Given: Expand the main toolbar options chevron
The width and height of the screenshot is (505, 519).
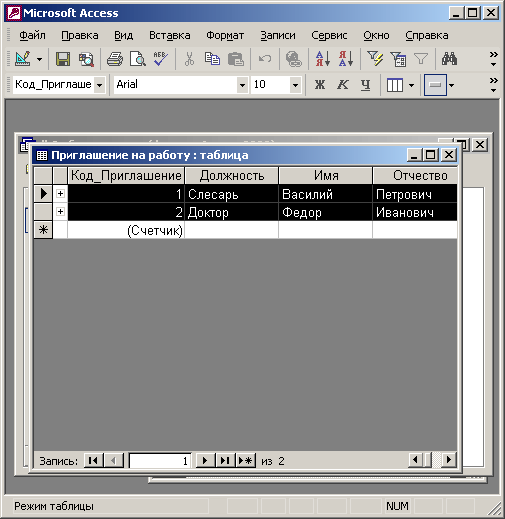Looking at the screenshot, I should coord(494,59).
